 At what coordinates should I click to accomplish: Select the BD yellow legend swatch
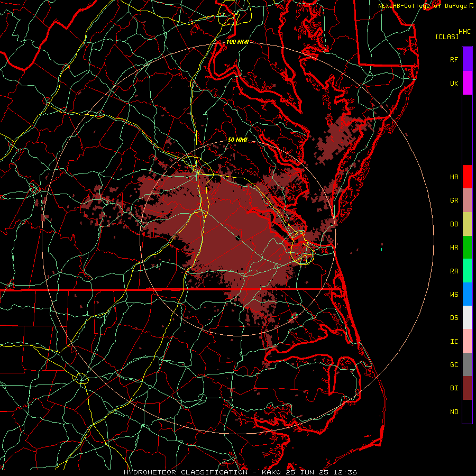(467, 224)
